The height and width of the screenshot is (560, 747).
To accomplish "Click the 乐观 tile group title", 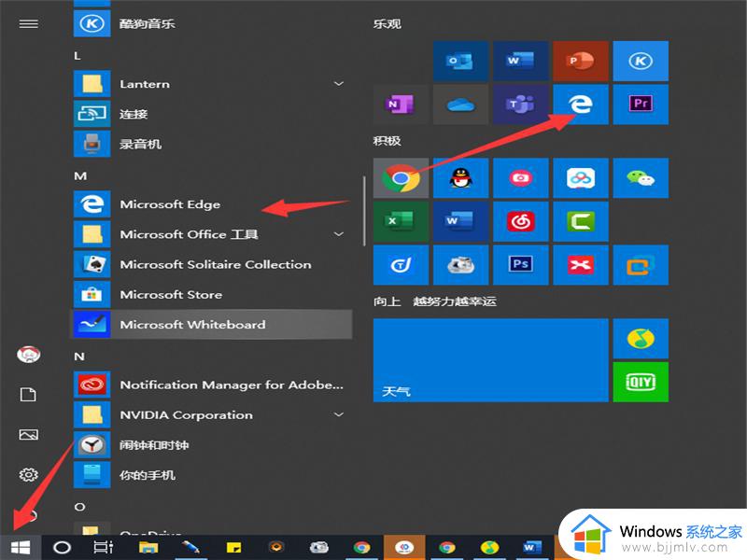I will click(x=387, y=24).
